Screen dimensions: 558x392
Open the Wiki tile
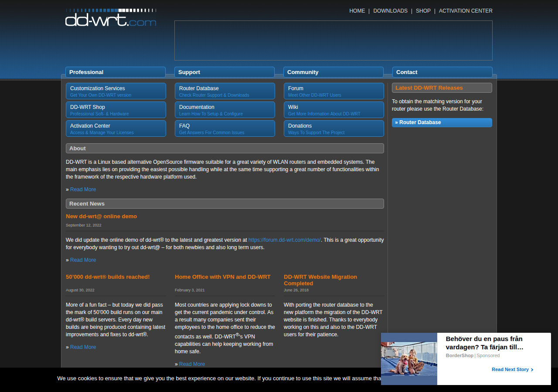(x=334, y=110)
